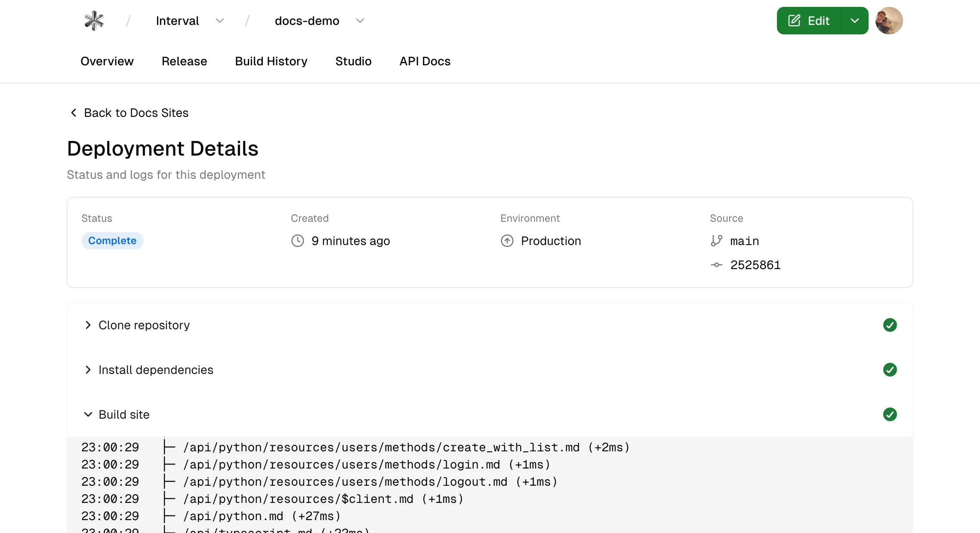Click the Complete status badge
The width and height of the screenshot is (980, 533).
112,241
